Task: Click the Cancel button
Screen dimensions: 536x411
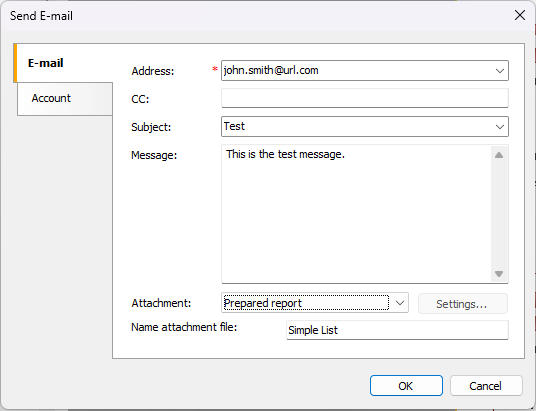Action: [x=486, y=386]
